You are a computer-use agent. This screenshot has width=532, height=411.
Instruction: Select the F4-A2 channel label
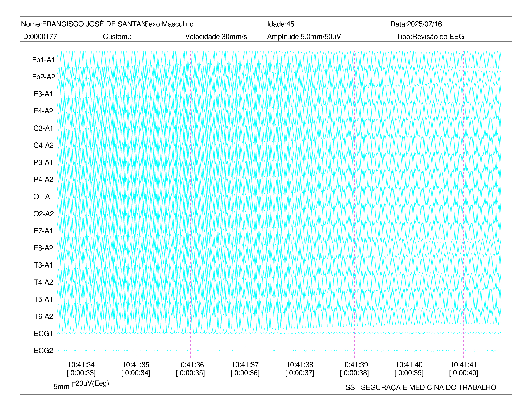pos(44,111)
